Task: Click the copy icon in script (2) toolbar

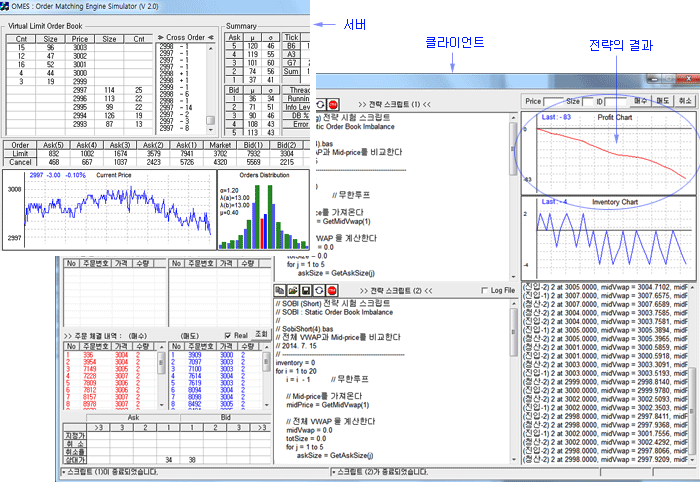Action: [279, 291]
